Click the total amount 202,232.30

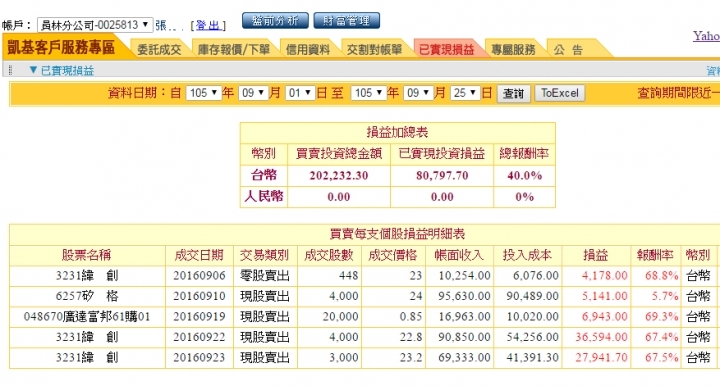(x=338, y=176)
